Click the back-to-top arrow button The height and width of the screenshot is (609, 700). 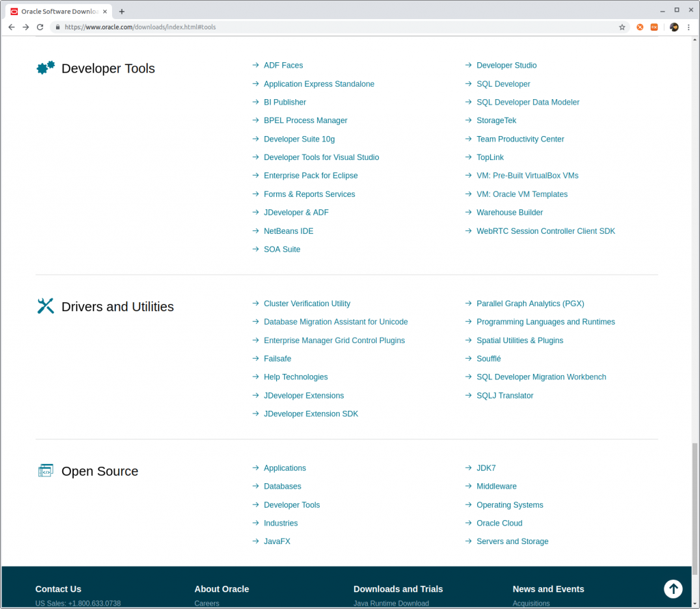[673, 589]
